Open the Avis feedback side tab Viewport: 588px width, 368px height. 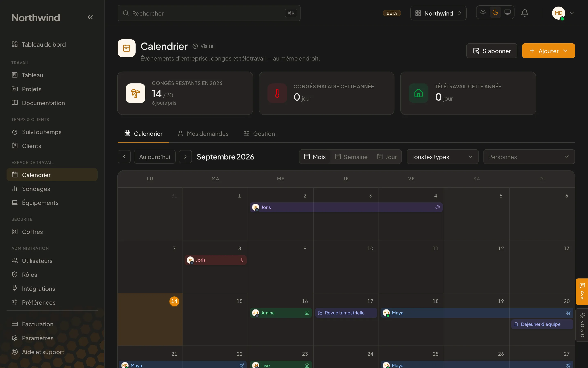click(x=582, y=292)
